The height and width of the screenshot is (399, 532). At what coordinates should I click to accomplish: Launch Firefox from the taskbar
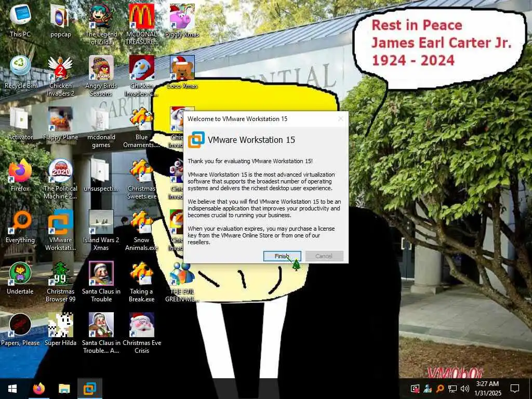coord(38,389)
